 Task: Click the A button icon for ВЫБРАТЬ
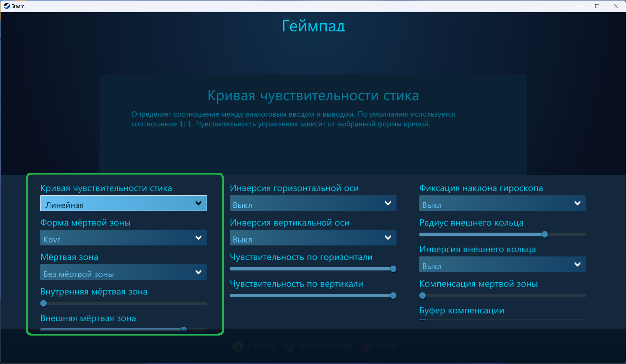click(238, 346)
